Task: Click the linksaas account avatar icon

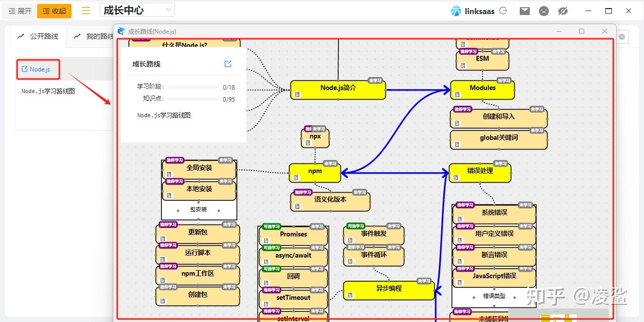Action: point(455,11)
